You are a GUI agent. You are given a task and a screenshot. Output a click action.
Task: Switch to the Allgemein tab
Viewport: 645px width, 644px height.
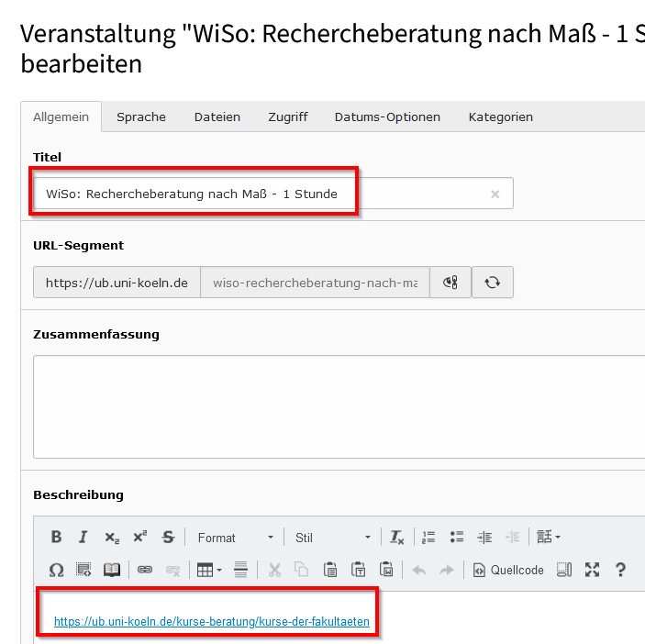click(x=61, y=117)
